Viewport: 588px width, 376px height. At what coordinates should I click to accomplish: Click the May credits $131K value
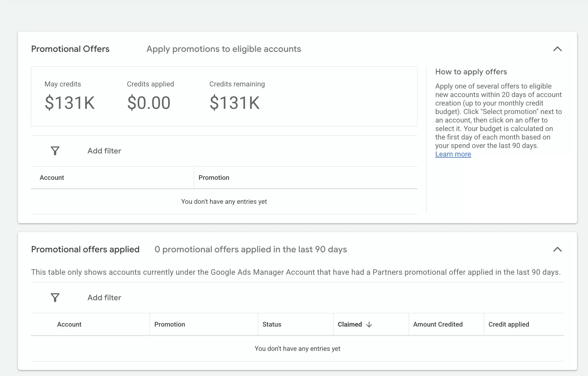tap(70, 102)
